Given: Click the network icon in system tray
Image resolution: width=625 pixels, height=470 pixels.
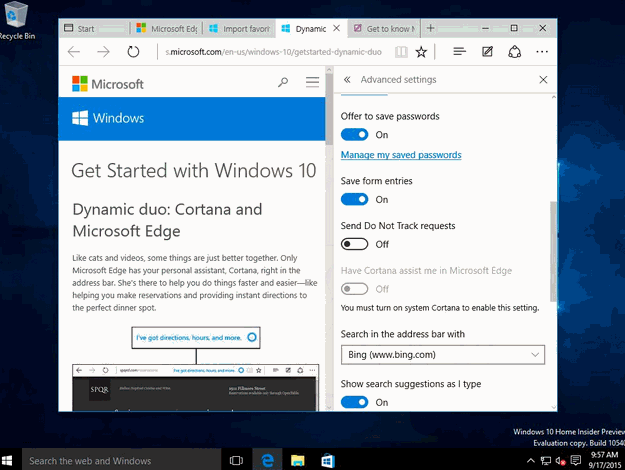Looking at the screenshot, I should (546, 461).
